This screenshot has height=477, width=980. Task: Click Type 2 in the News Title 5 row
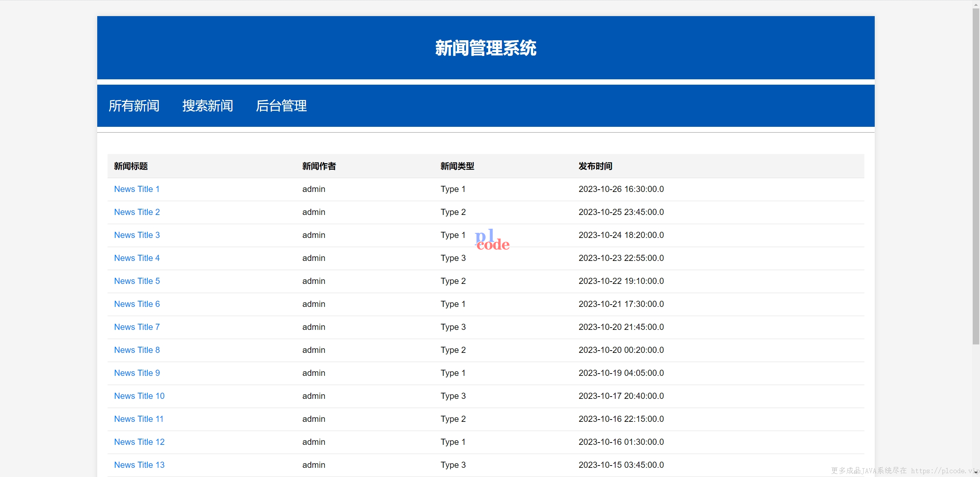[x=453, y=281]
